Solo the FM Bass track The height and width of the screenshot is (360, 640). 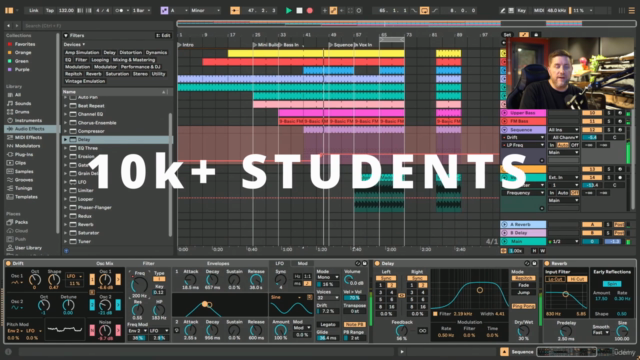[609, 121]
